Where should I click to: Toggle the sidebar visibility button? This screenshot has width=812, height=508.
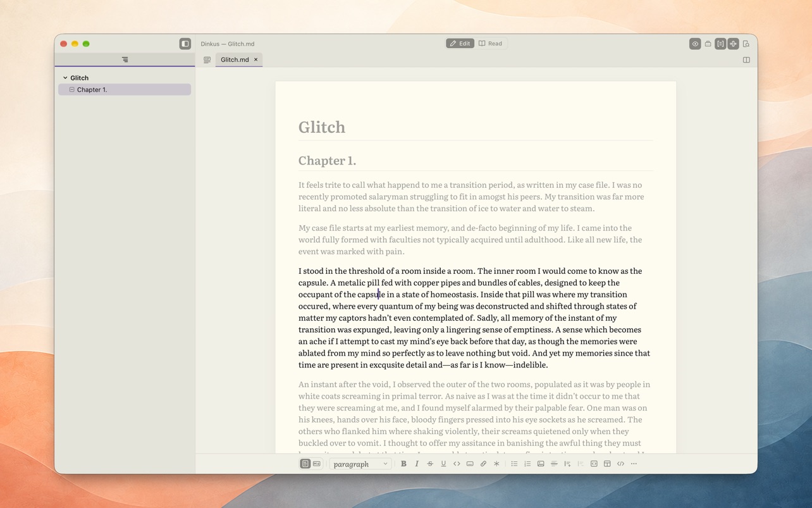[x=185, y=44]
